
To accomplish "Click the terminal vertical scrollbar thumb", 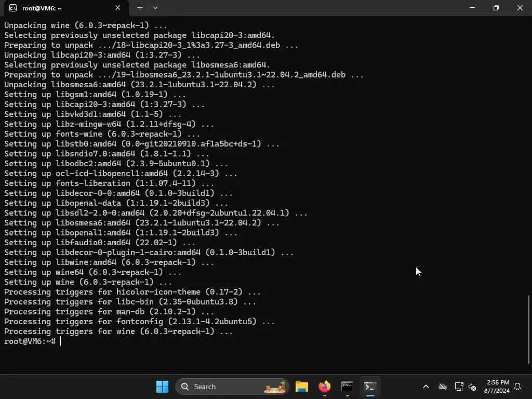I will tap(529, 329).
